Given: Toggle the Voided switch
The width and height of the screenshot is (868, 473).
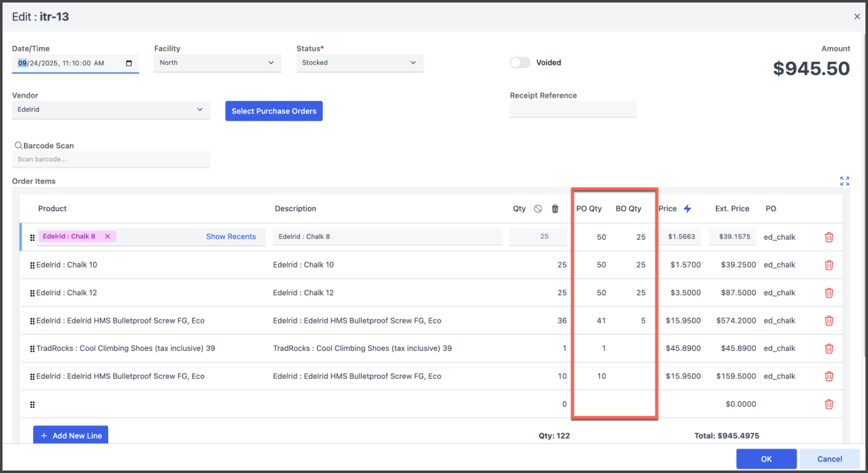Looking at the screenshot, I should click(x=520, y=63).
